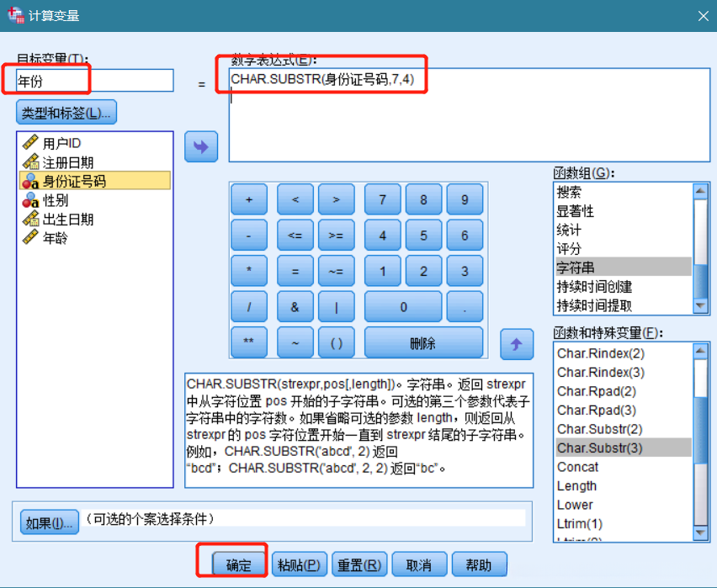
Task: Click the 如果 conditional button
Action: 48,522
